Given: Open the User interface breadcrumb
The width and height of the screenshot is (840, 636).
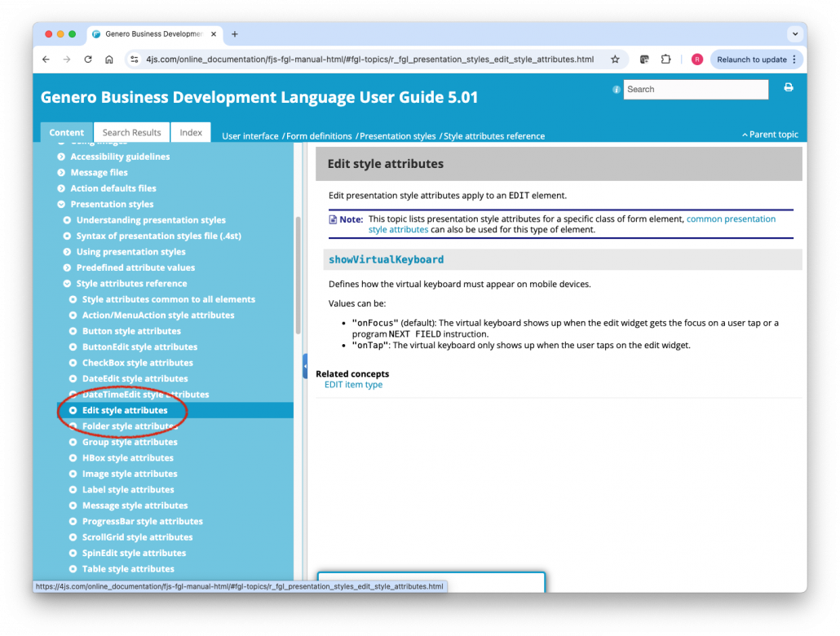Looking at the screenshot, I should 250,136.
